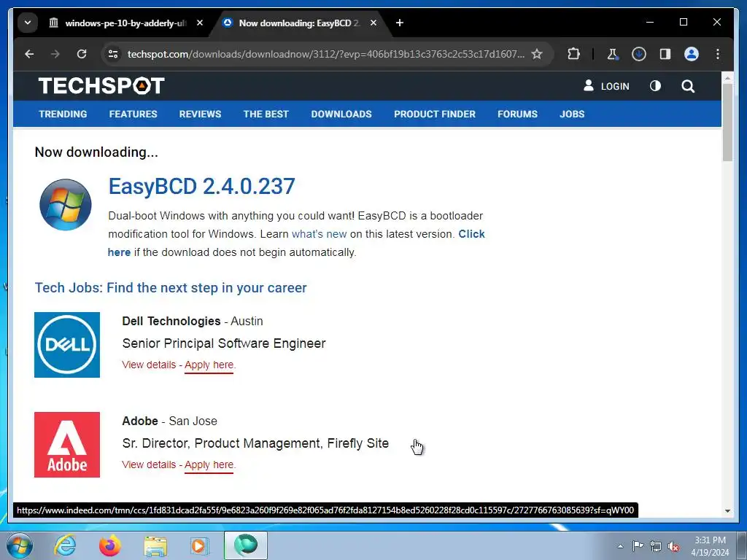Follow the what's new link
Viewport: 747px width, 560px height.
coord(320,234)
